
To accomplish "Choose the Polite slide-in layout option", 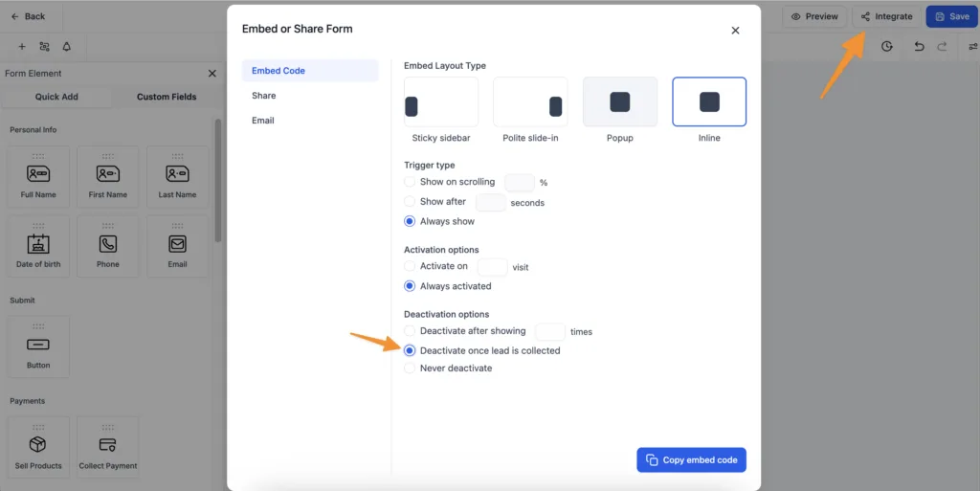I will [530, 102].
